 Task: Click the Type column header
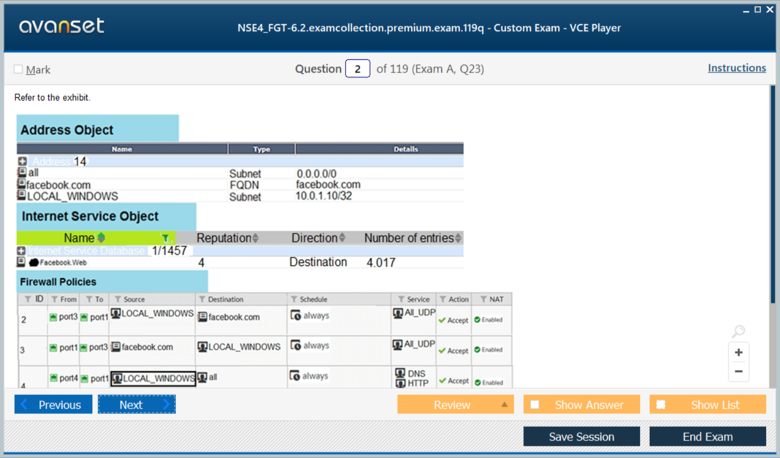pyautogui.click(x=261, y=149)
